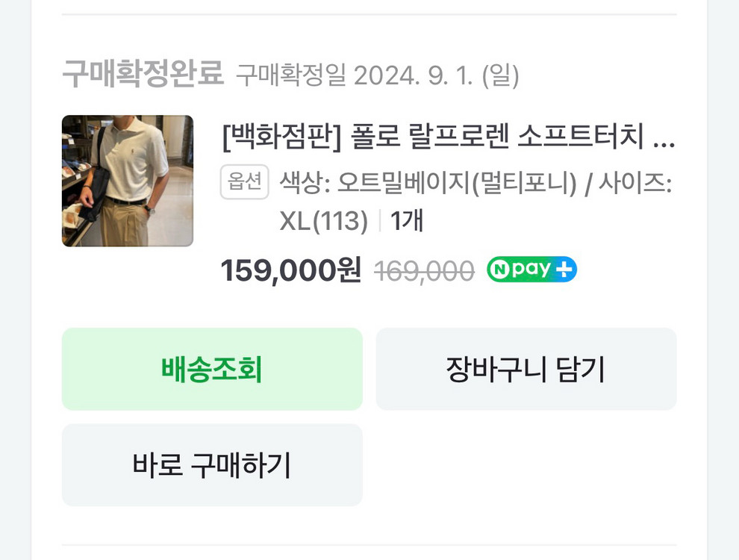Select the N circle logo inside the Npay badge
The image size is (739, 560).
tap(502, 269)
